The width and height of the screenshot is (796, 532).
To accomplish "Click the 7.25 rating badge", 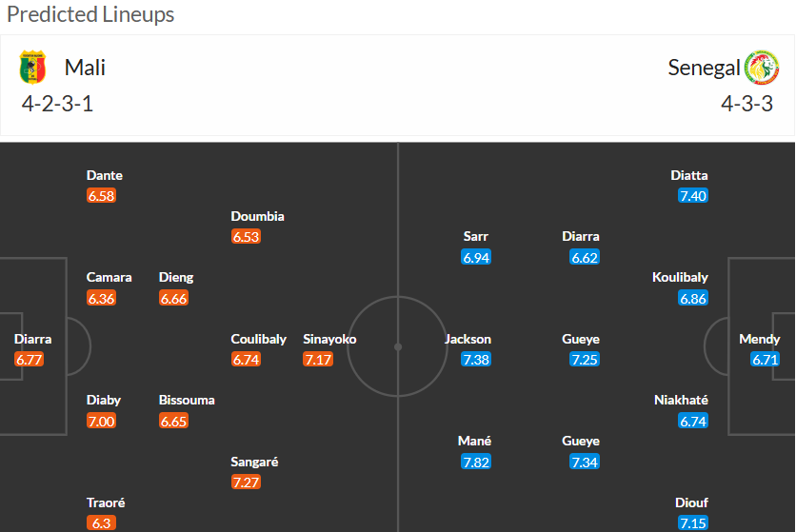I will coord(585,359).
